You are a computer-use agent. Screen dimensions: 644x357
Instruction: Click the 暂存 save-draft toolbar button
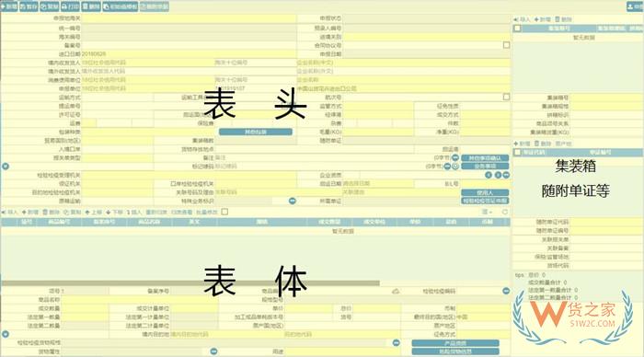point(29,6)
